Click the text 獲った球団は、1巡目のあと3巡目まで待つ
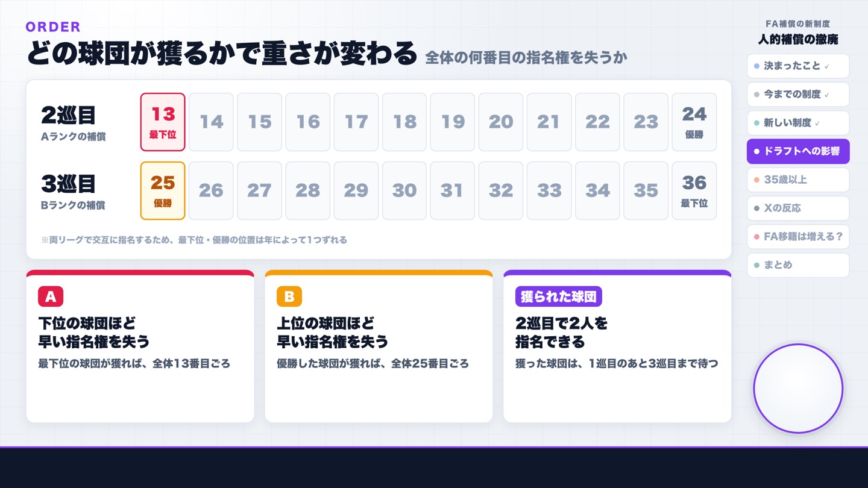 tap(617, 364)
